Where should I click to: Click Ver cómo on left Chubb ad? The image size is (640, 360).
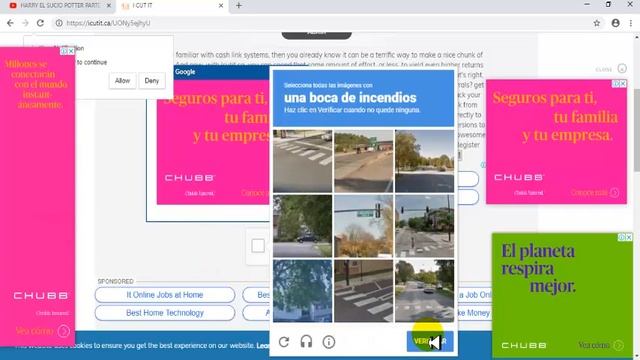click(42, 331)
